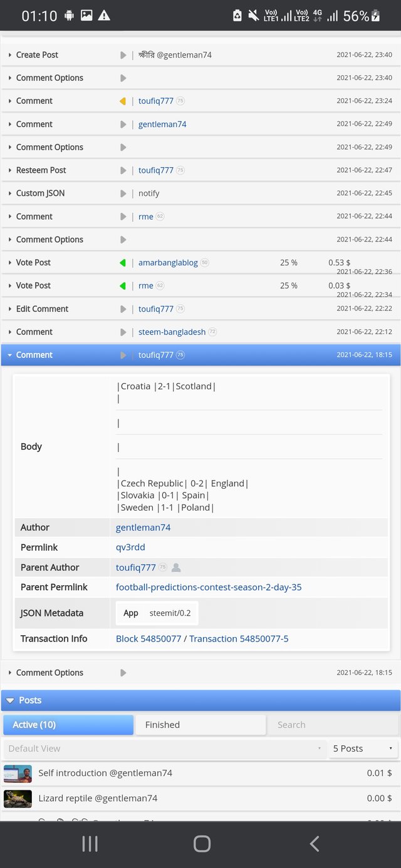The height and width of the screenshot is (868, 401).
Task: Click the Croatia 2-1 Scotland line
Action: point(167,387)
